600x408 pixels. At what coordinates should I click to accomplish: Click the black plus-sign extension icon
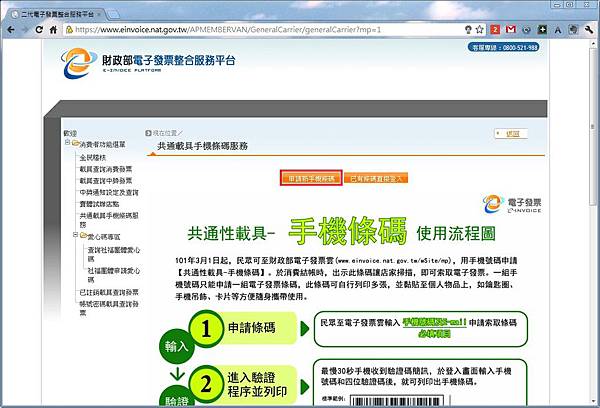(542, 29)
